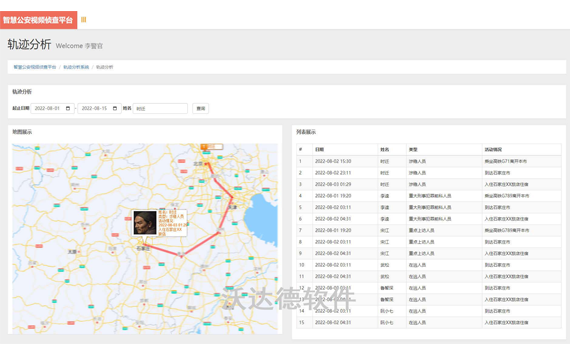Image resolution: width=570 pixels, height=360 pixels.
Task: Click the suspect photo in map popup
Action: coord(145,223)
